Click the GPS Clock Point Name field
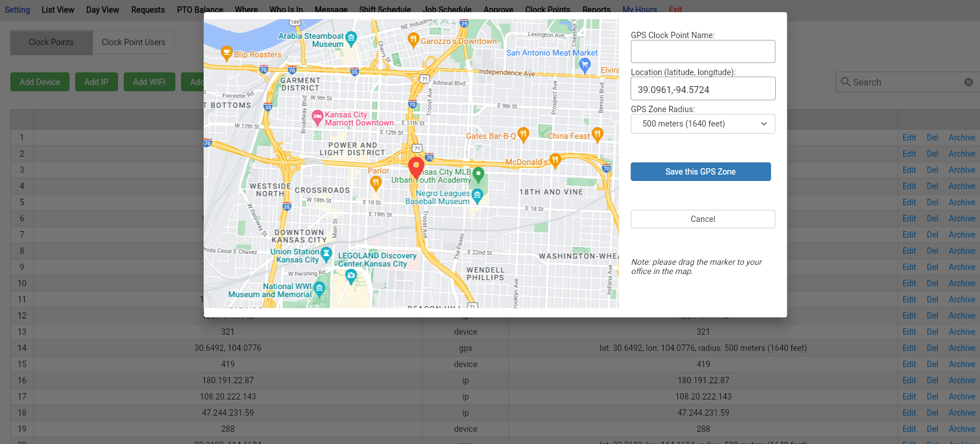Screen dimensions: 980x444 click(x=703, y=51)
